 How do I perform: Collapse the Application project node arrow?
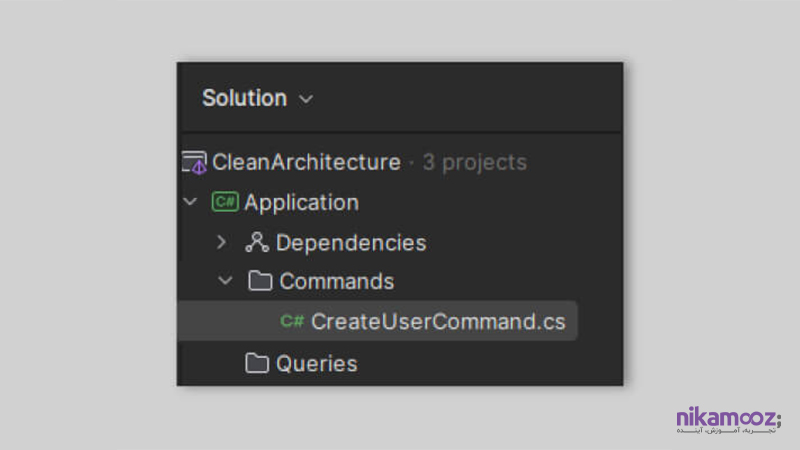[190, 202]
